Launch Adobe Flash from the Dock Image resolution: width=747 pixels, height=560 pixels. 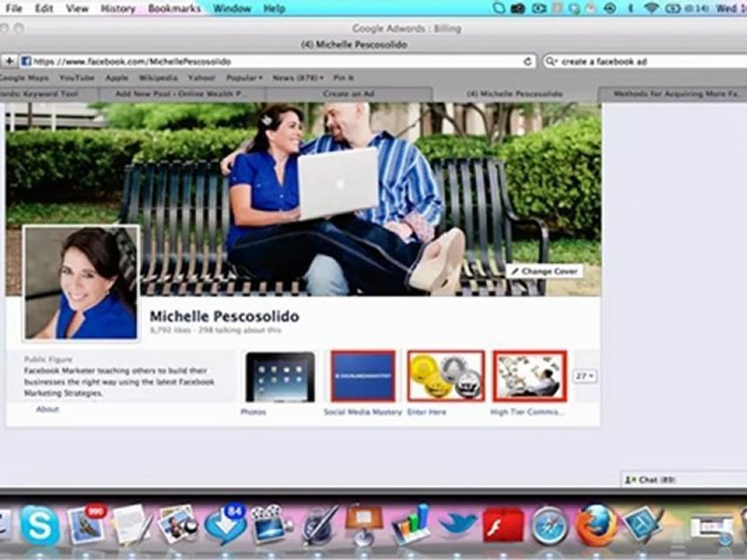pos(503,525)
